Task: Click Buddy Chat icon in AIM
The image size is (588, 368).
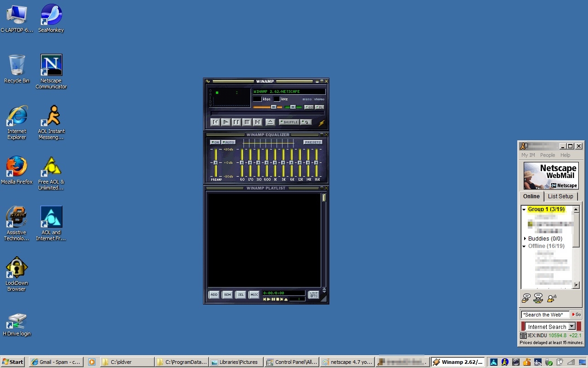Action: click(x=538, y=299)
